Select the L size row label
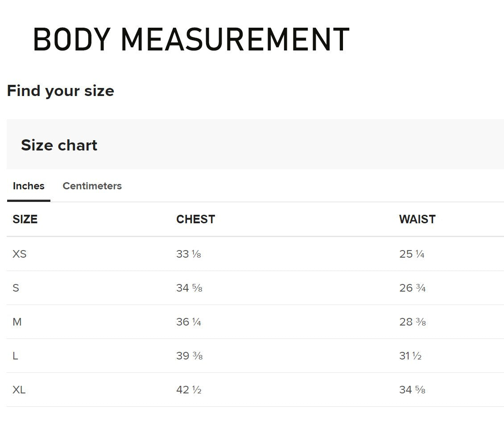The width and height of the screenshot is (504, 426). point(16,356)
